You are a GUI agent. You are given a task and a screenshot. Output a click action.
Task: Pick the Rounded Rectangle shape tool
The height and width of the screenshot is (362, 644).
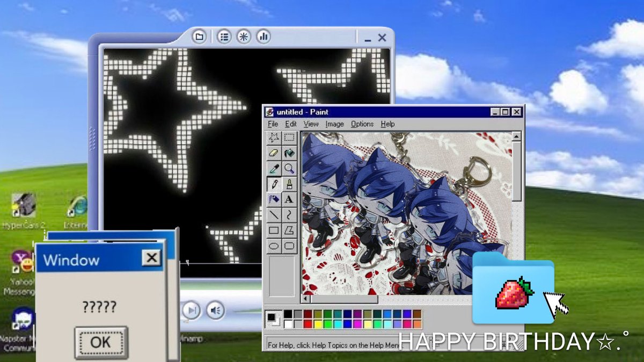pyautogui.click(x=289, y=245)
